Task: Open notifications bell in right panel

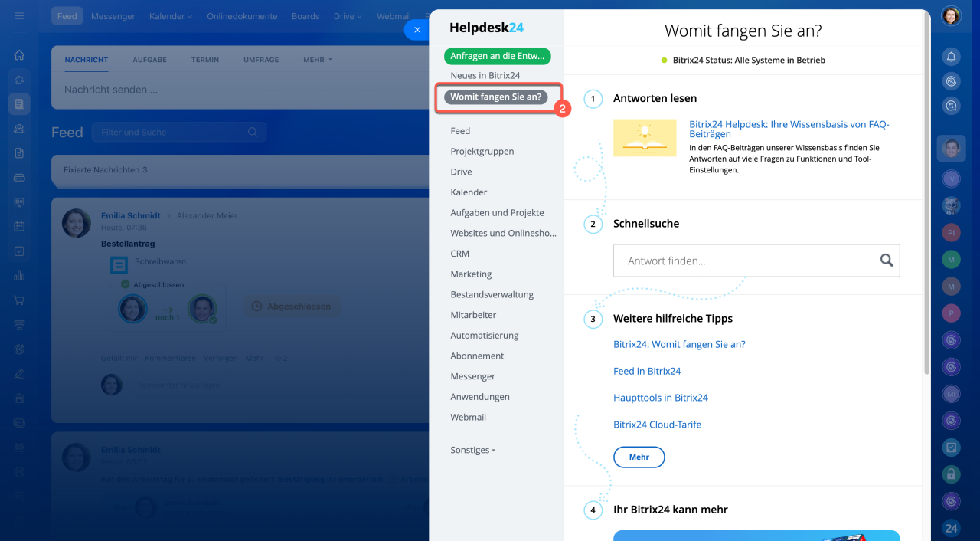Action: pos(951,56)
